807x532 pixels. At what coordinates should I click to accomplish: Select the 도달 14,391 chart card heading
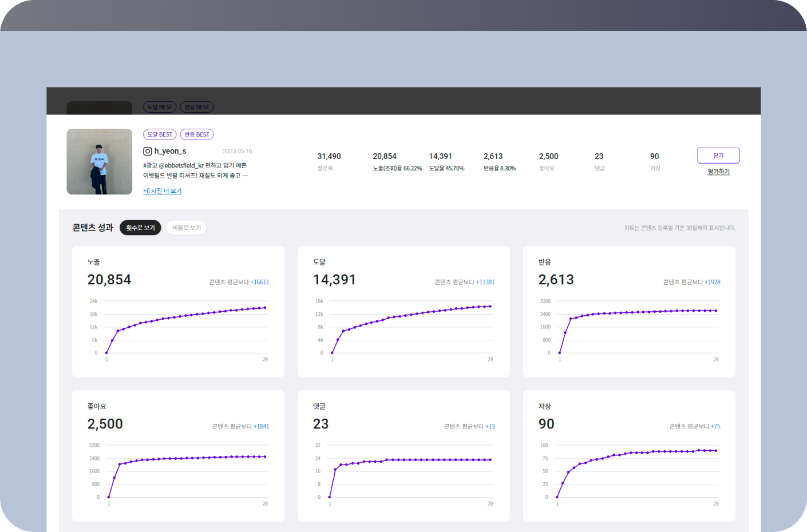[319, 262]
